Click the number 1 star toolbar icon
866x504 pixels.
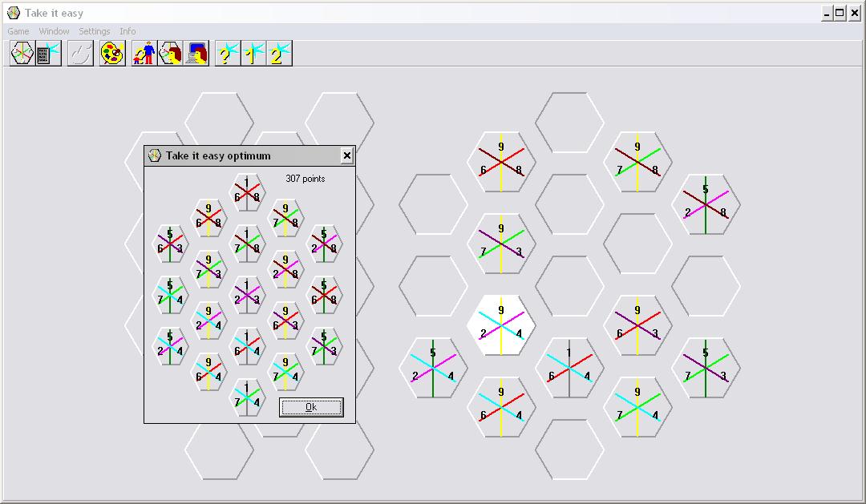point(254,54)
